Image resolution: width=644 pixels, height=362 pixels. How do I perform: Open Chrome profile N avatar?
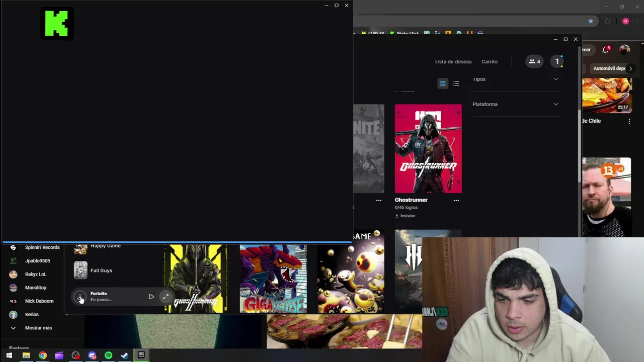coord(625,21)
